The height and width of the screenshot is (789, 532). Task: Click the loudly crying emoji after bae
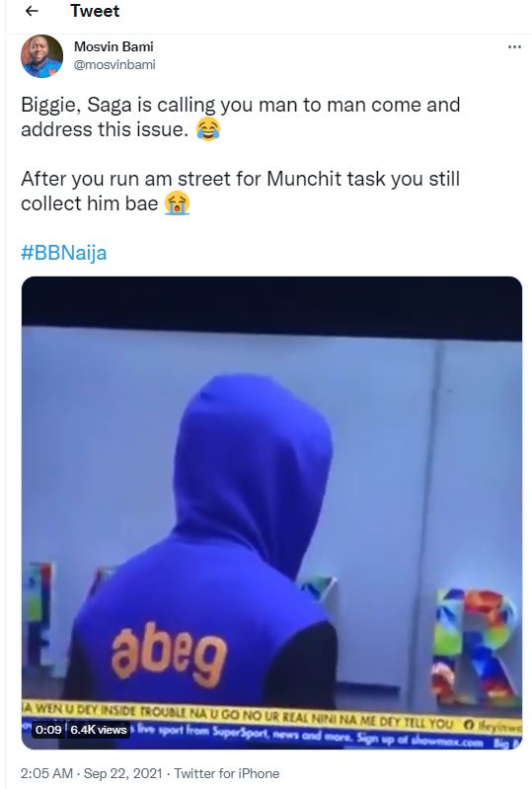(177, 203)
